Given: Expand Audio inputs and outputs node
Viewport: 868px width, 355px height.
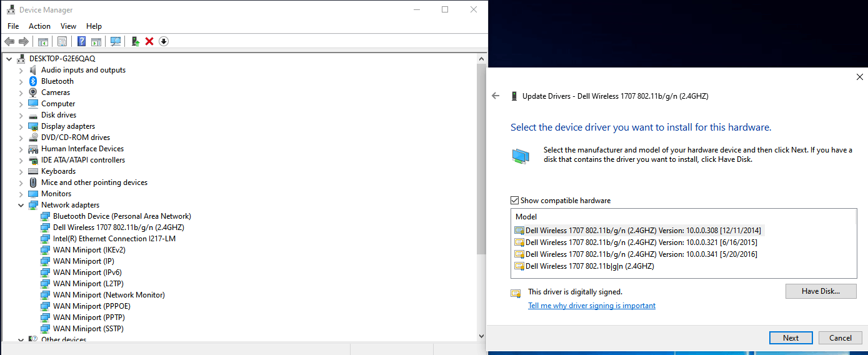Looking at the screenshot, I should (21, 70).
